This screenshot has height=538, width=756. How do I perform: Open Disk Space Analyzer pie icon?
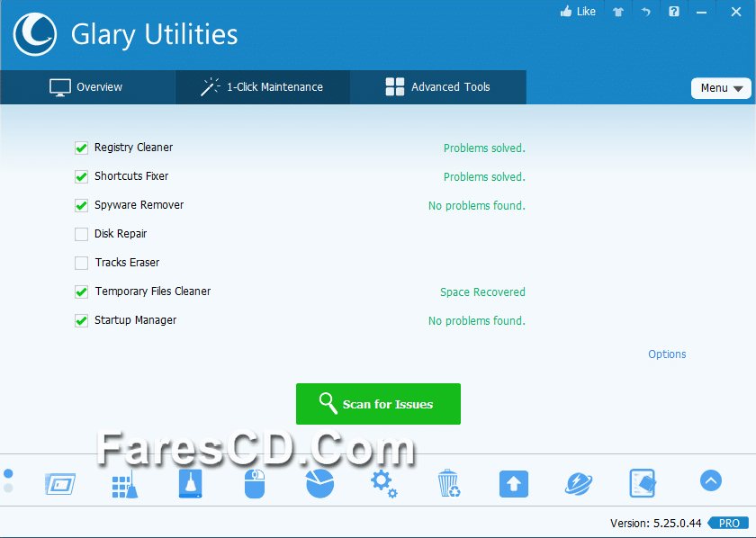click(319, 483)
